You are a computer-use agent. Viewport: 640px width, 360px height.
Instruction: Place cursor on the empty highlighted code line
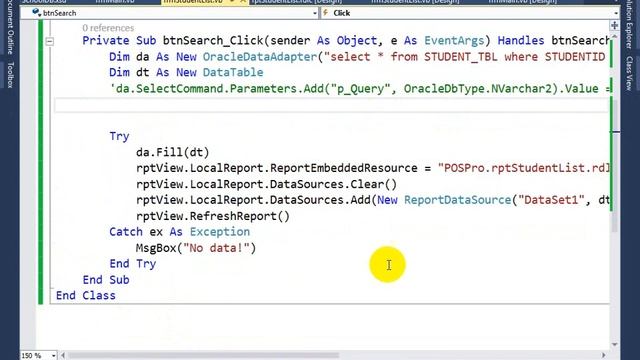click(331, 105)
